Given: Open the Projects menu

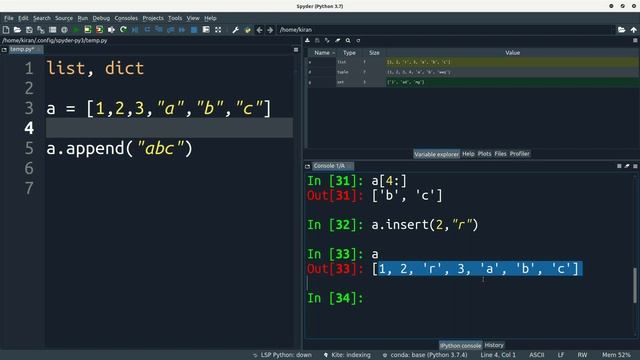Looking at the screenshot, I should coord(153,18).
